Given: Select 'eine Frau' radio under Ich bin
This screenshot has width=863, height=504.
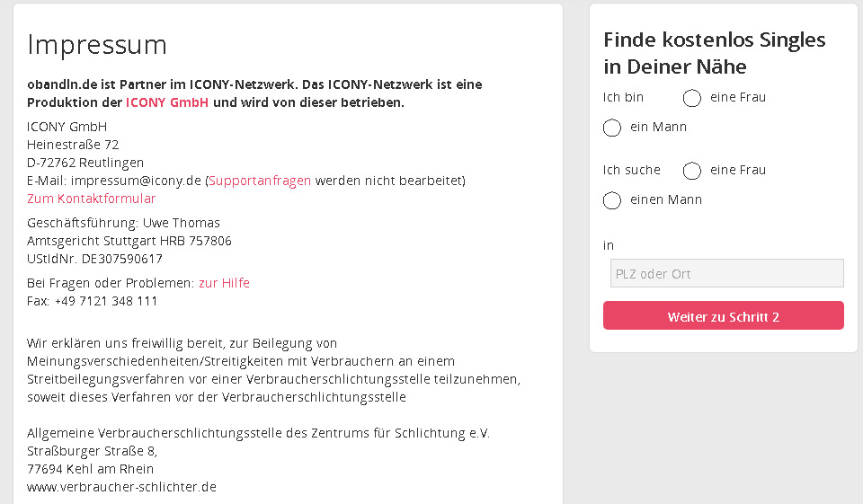Looking at the screenshot, I should (691, 98).
